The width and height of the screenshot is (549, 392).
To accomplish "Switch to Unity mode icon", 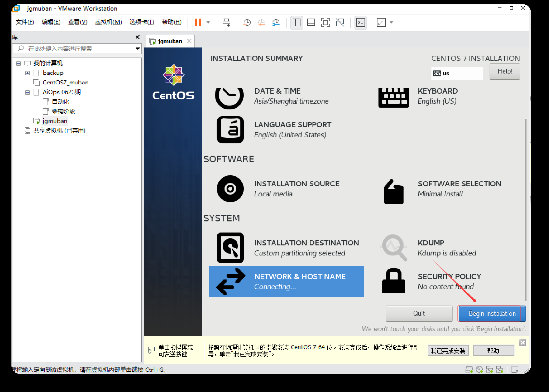I will point(340,22).
